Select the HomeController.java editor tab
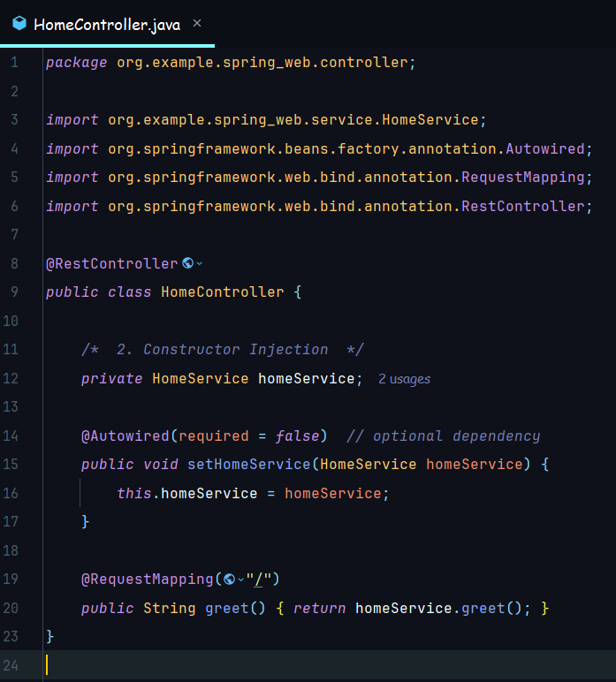This screenshot has height=682, width=616. (107, 24)
